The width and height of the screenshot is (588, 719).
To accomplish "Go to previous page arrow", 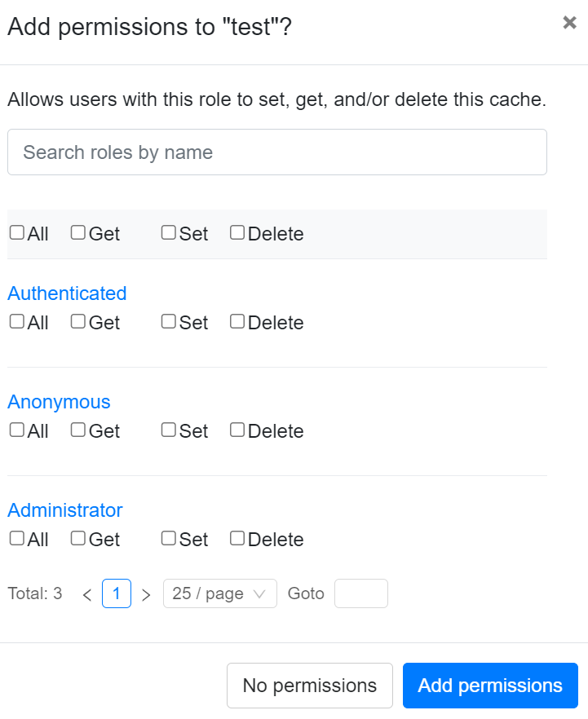I will pos(87,594).
